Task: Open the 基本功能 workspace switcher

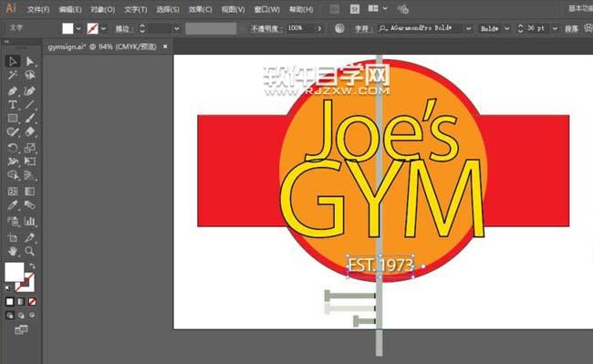Action: (580, 9)
